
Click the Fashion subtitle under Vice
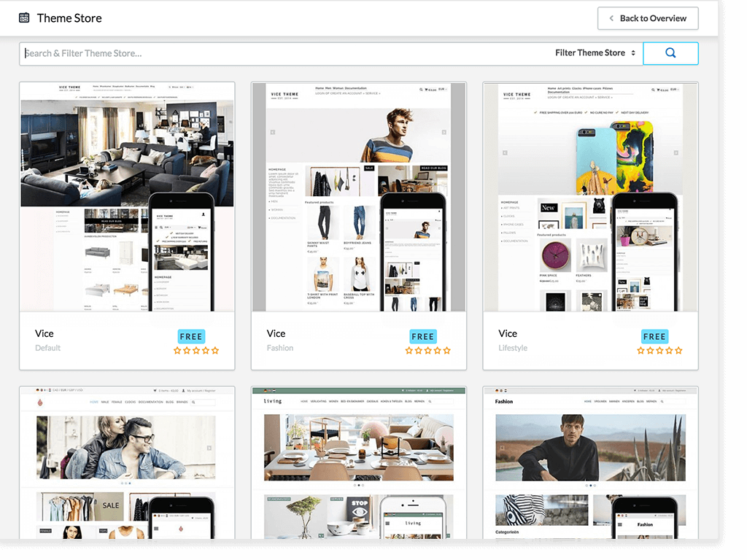click(x=280, y=348)
